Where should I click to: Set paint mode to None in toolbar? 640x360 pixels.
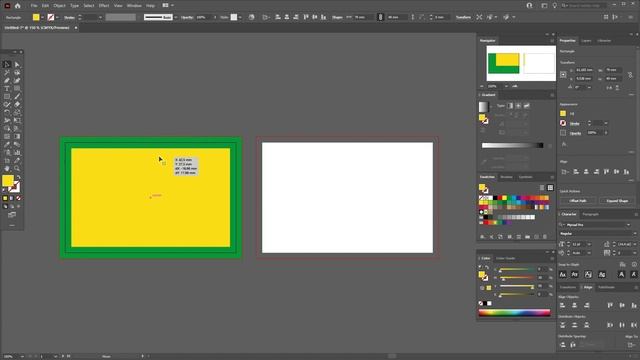[x=18, y=198]
